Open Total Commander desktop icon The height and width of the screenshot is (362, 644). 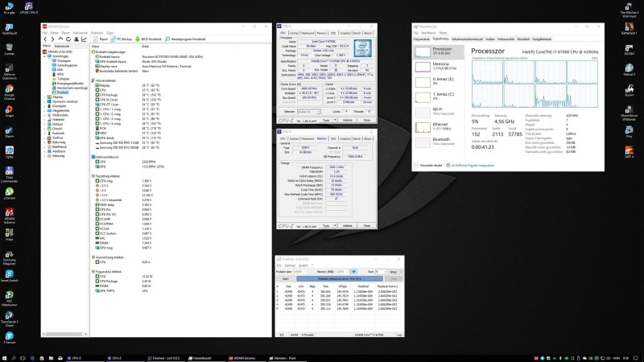pos(9,175)
